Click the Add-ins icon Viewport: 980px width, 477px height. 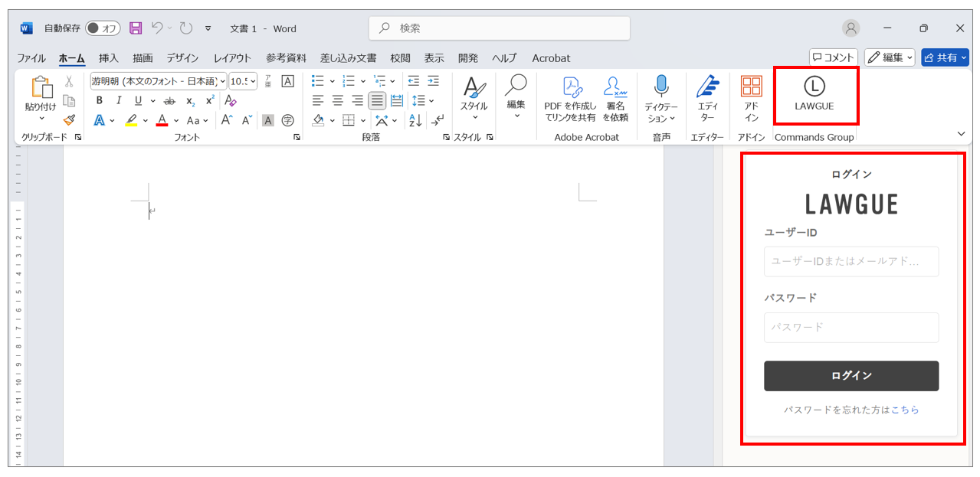coord(751,87)
